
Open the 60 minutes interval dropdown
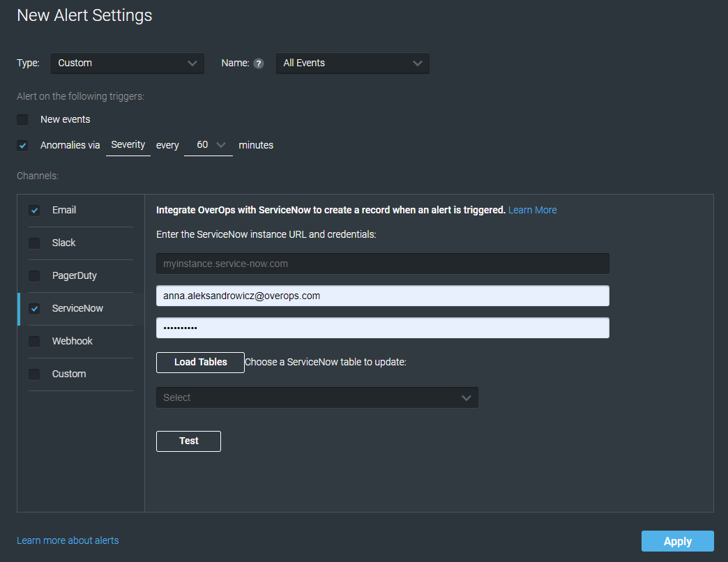(x=208, y=145)
